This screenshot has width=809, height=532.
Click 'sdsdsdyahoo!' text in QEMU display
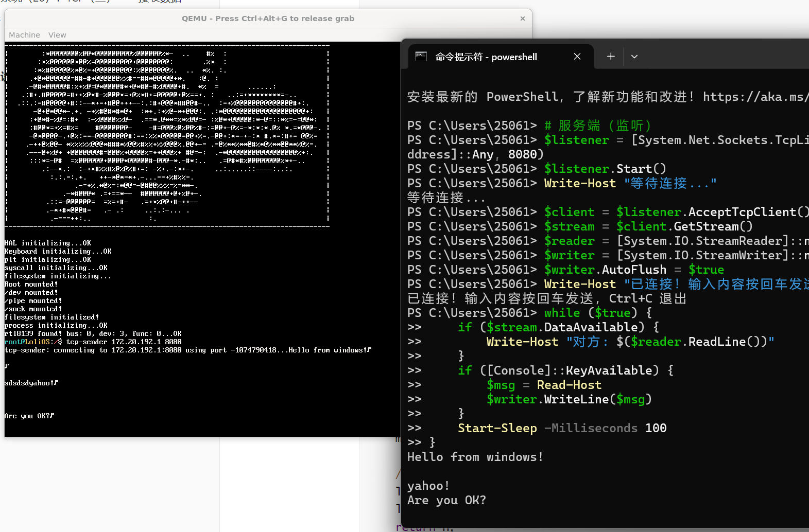[x=31, y=383]
